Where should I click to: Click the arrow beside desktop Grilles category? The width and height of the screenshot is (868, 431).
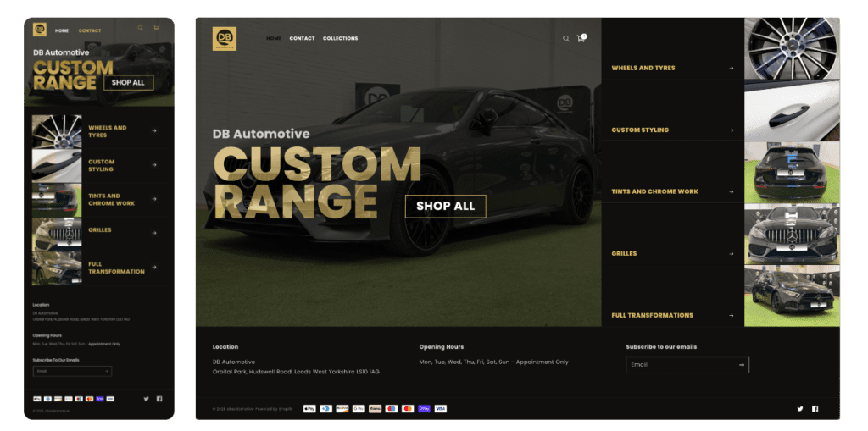731,254
